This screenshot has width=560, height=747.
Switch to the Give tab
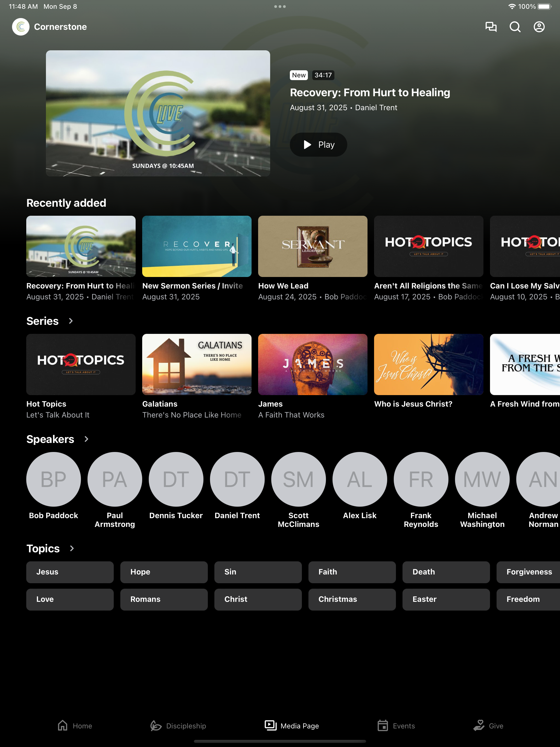click(x=488, y=726)
